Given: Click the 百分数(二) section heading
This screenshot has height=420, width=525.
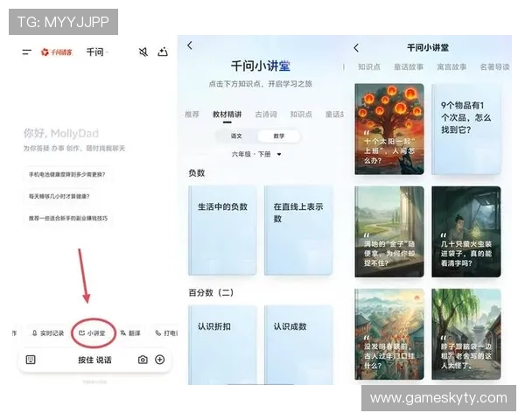Looking at the screenshot, I should [x=211, y=293].
